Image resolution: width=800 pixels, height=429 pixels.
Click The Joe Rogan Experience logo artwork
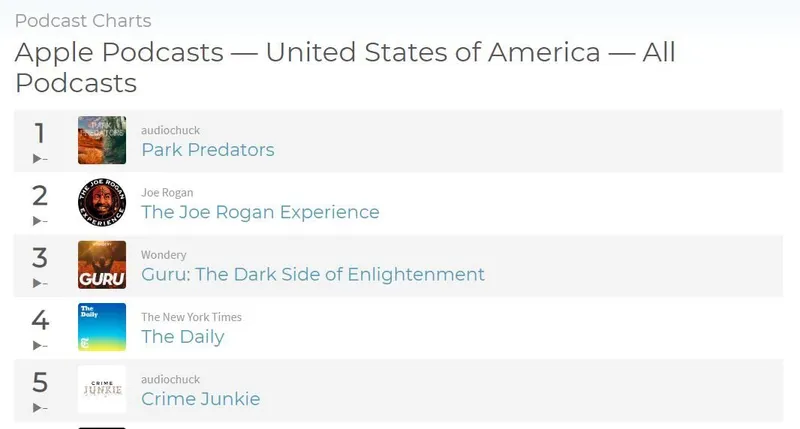tap(102, 202)
